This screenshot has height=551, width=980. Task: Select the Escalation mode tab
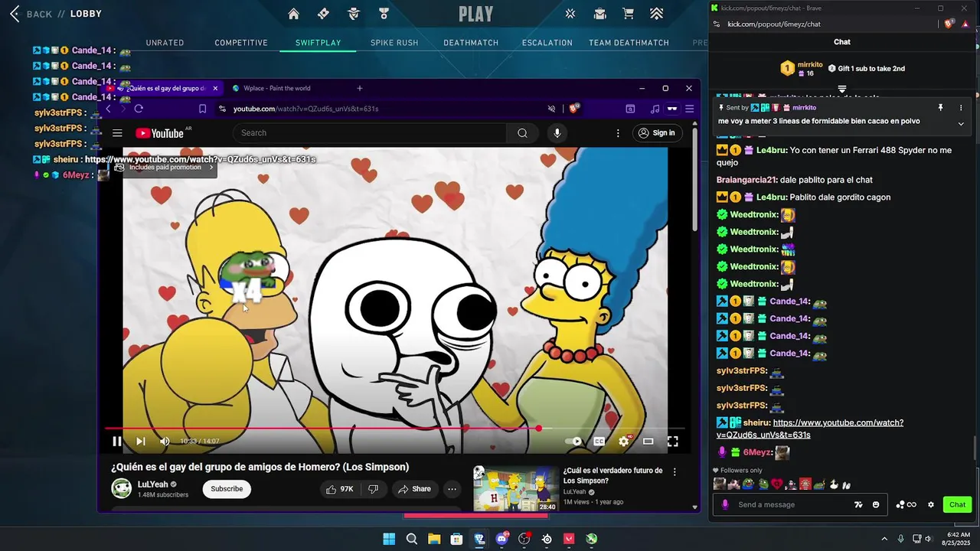tap(547, 43)
